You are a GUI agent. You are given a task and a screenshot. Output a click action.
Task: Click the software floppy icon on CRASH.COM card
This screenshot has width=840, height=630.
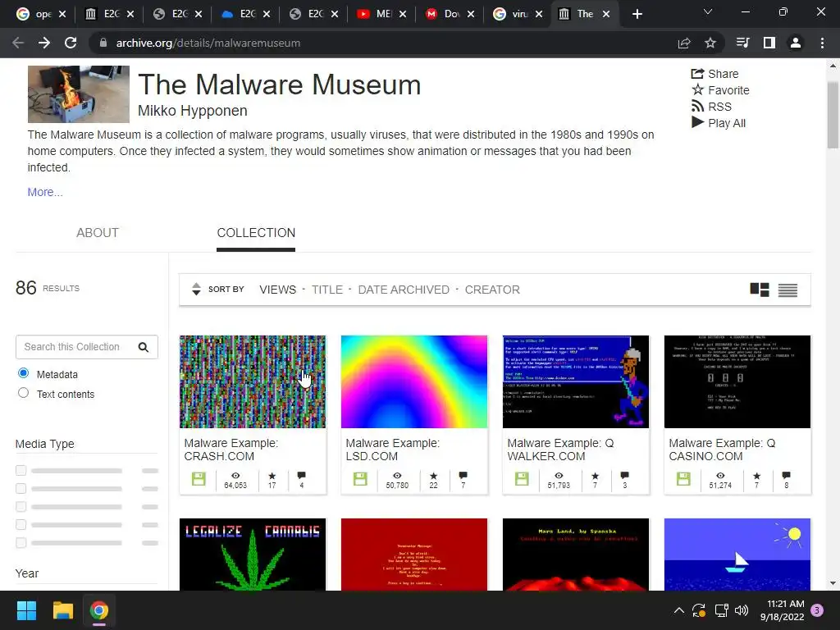[199, 479]
